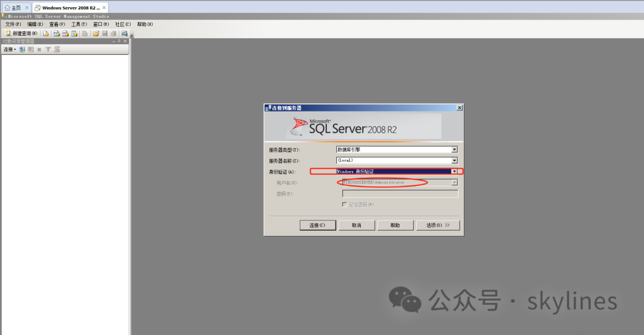Open toolbar options overflow arrow
Screen dimensions: 644x335
click(x=132, y=35)
